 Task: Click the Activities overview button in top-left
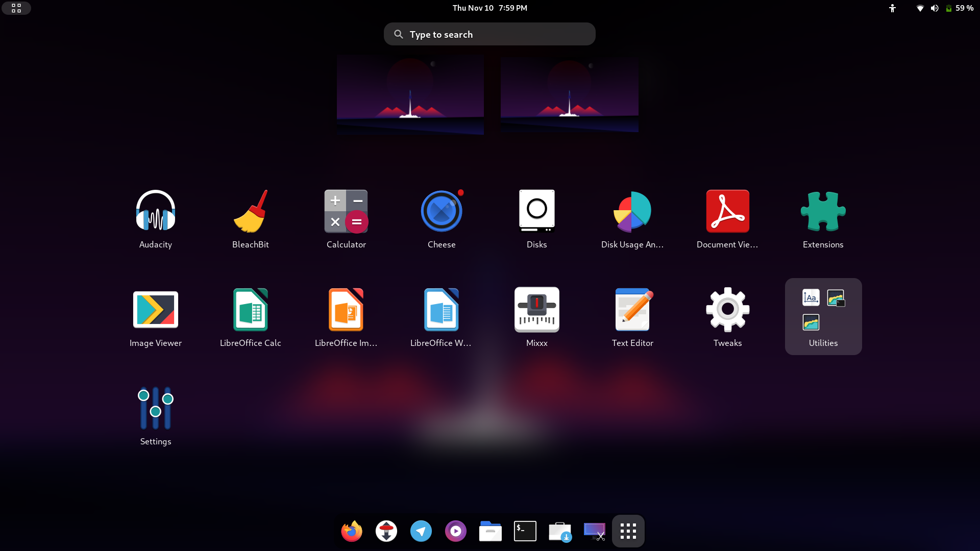pyautogui.click(x=16, y=8)
